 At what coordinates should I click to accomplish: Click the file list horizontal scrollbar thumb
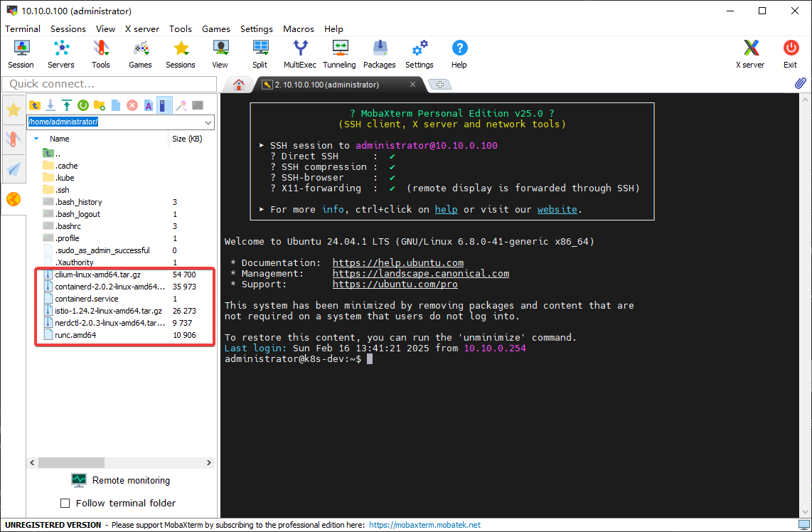tap(72, 462)
